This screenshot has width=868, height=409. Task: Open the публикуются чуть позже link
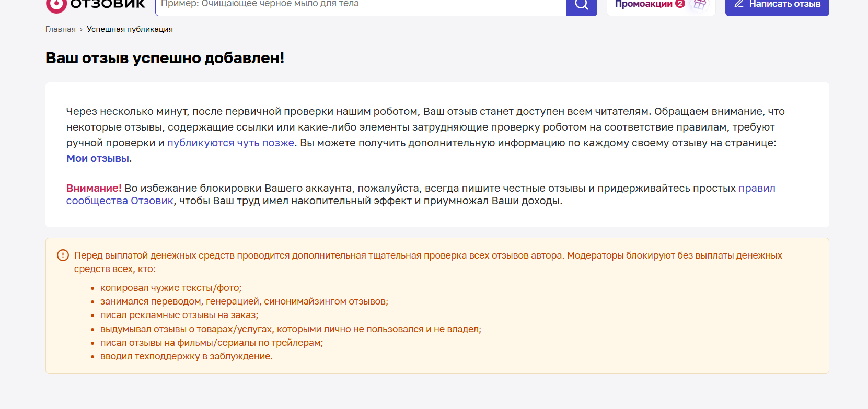tap(230, 143)
